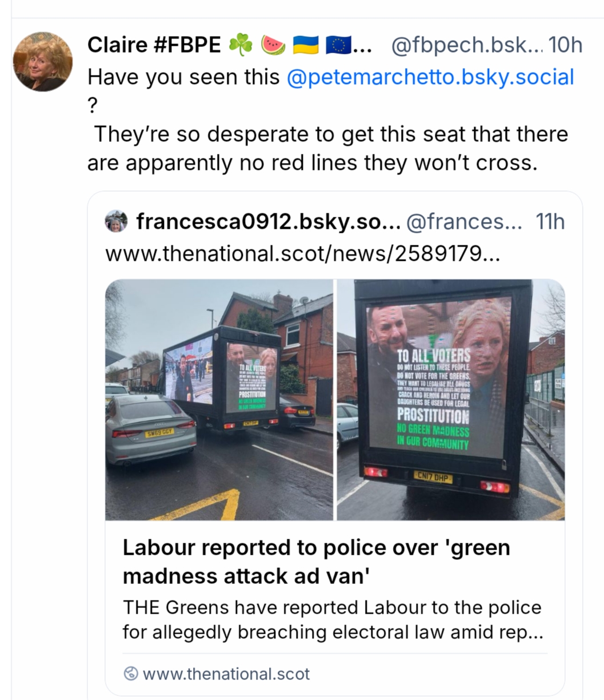Click the @frances handle in quoted post
This screenshot has height=700, width=604.
[463, 221]
